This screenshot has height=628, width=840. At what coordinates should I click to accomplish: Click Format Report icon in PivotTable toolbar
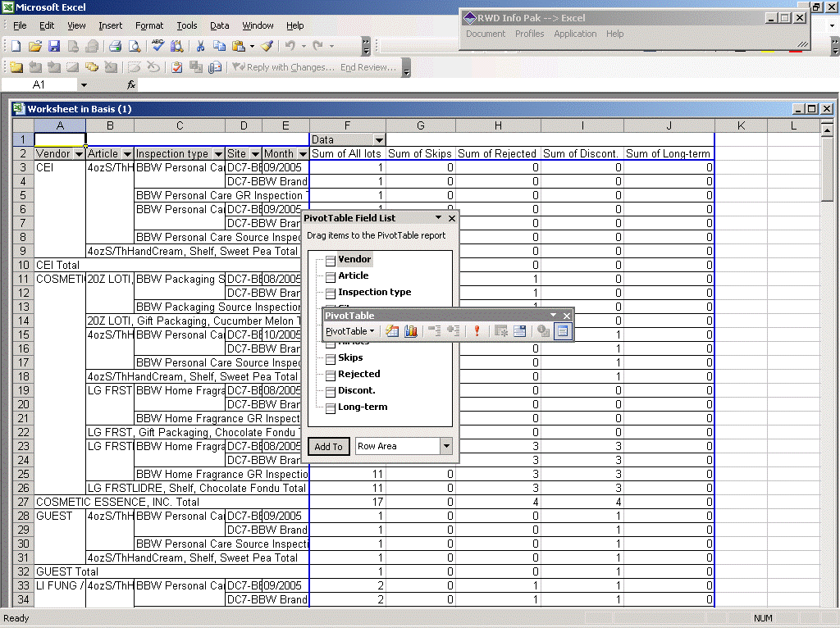[x=392, y=331]
